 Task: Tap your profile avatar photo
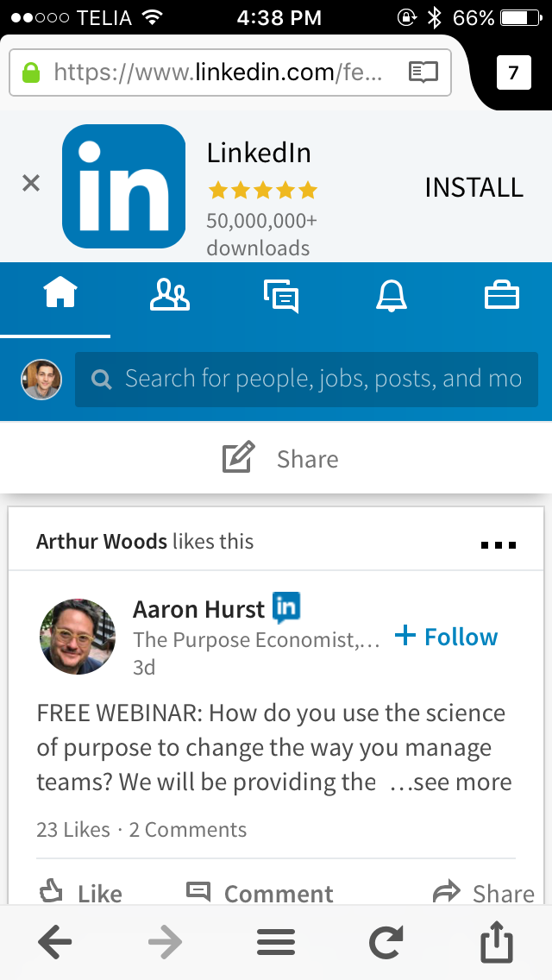pyautogui.click(x=41, y=380)
